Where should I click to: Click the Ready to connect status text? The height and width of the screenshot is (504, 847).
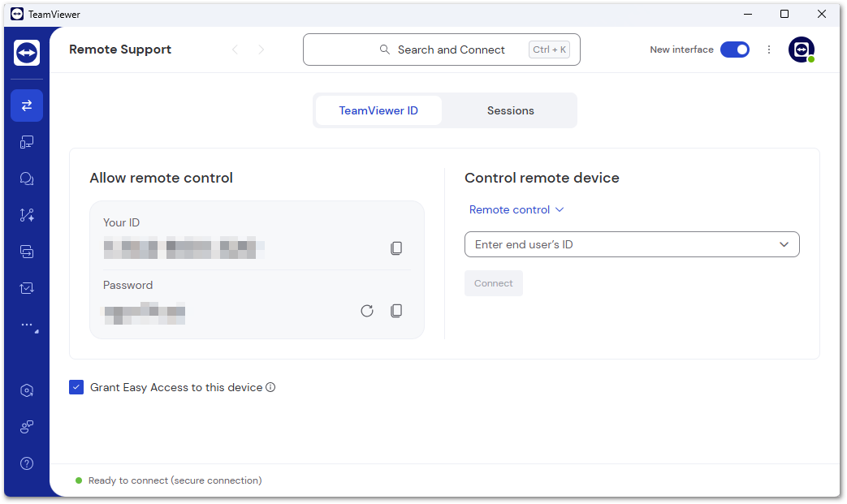click(175, 480)
